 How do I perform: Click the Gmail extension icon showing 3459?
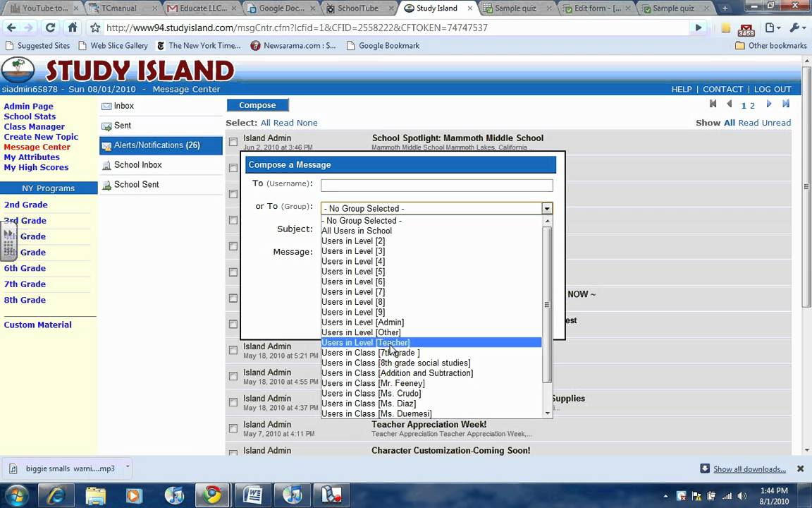746,29
